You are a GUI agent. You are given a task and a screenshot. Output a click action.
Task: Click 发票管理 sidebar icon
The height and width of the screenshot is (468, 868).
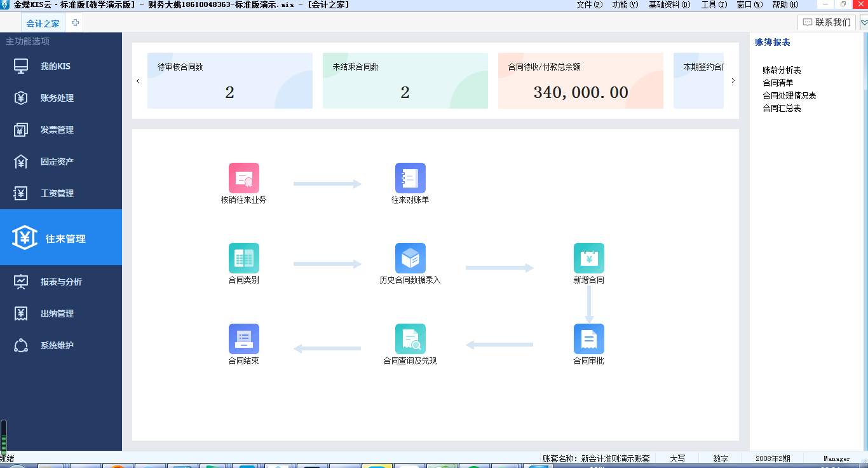(x=21, y=130)
